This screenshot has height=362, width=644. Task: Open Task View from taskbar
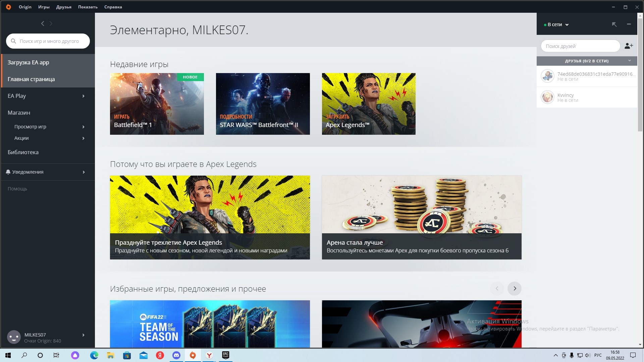pos(56,355)
